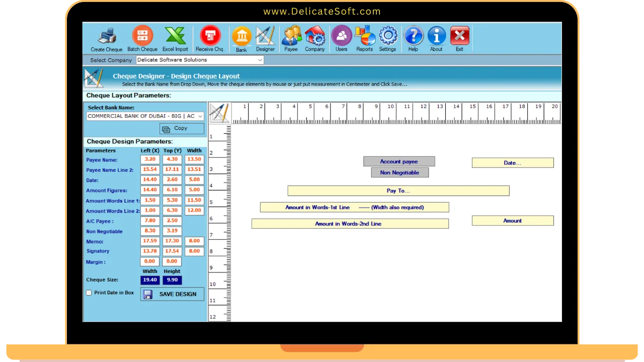Edit Payee Name Width value 13.50
The image size is (644, 362).
point(194,159)
